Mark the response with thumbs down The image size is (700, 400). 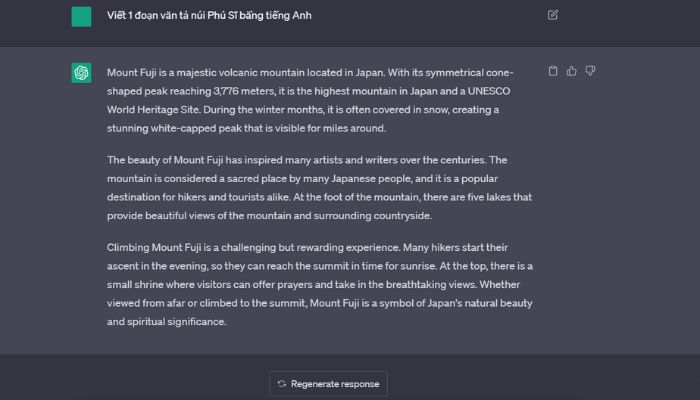(x=590, y=71)
